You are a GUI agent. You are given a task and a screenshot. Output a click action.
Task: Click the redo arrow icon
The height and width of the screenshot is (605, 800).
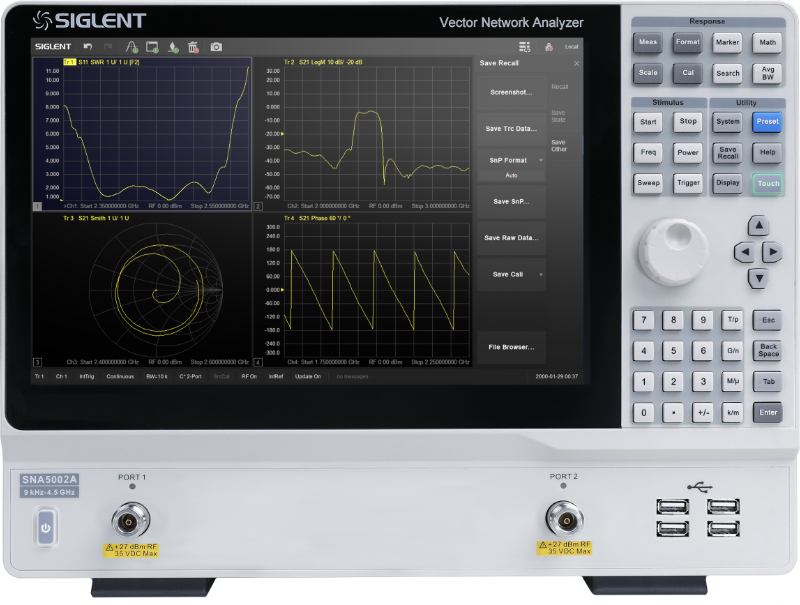pyautogui.click(x=108, y=47)
